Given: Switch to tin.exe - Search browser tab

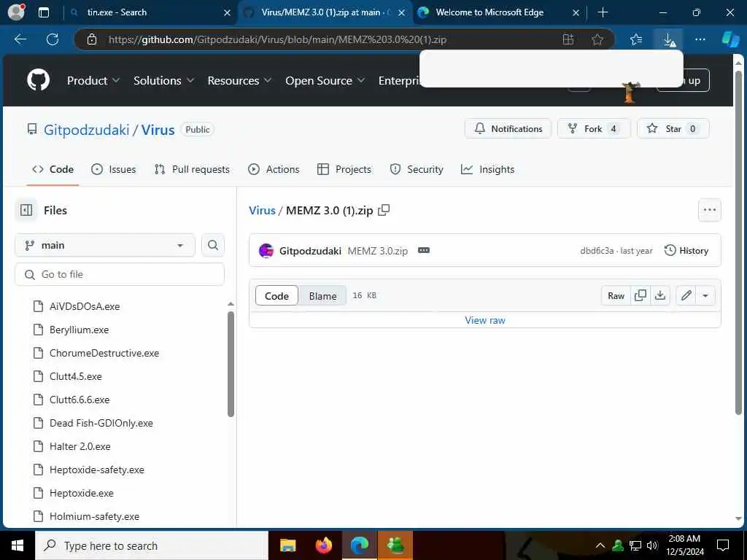Looking at the screenshot, I should [x=150, y=12].
